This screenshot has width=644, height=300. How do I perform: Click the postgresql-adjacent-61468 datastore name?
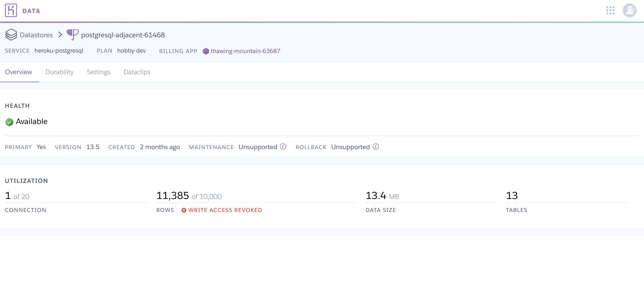click(123, 35)
